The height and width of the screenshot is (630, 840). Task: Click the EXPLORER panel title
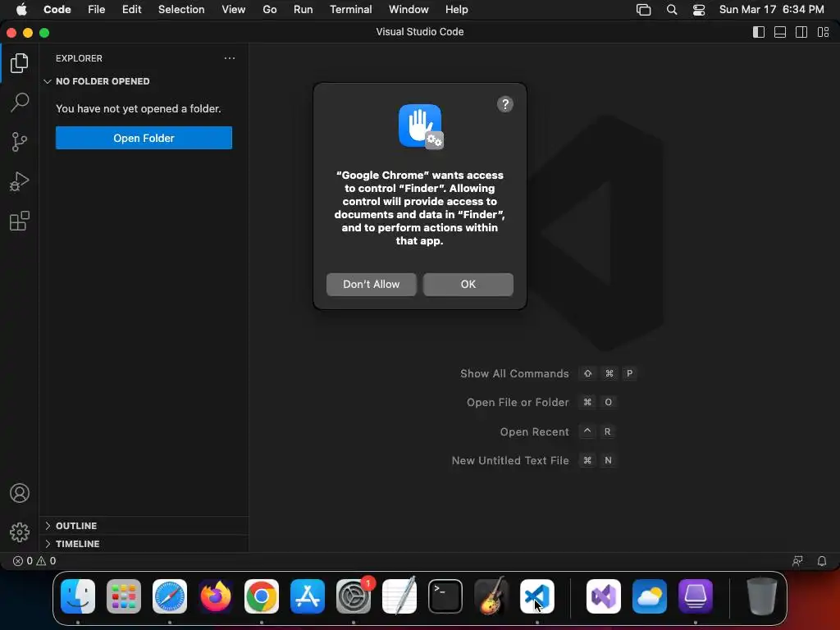point(79,58)
